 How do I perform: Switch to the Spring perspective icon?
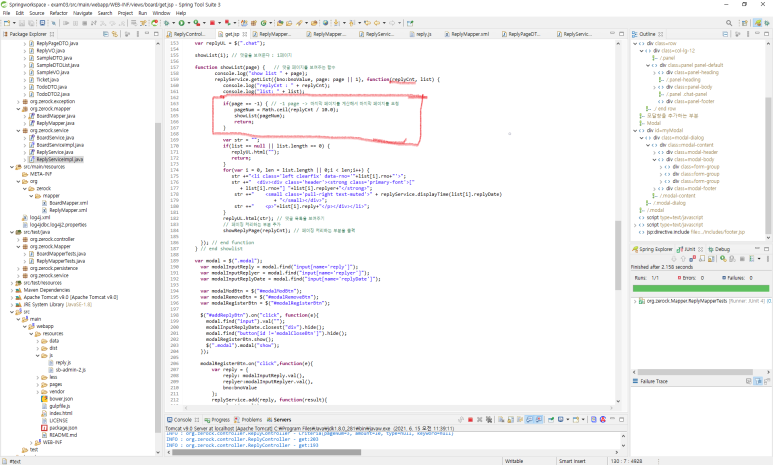point(758,23)
